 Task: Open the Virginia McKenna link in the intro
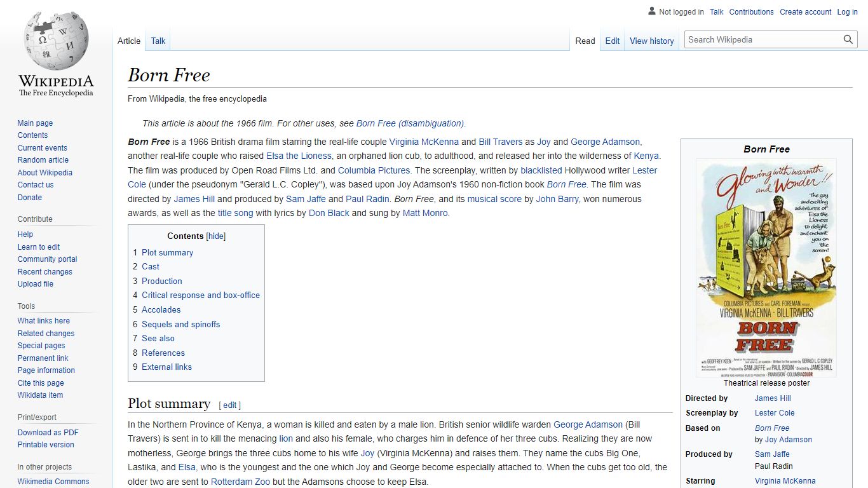(x=424, y=142)
